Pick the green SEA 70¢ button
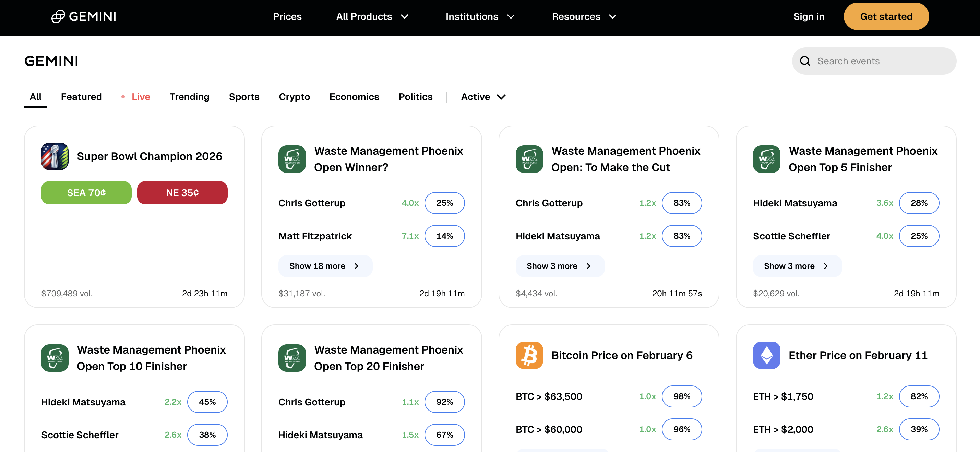This screenshot has width=980, height=452. click(x=86, y=193)
